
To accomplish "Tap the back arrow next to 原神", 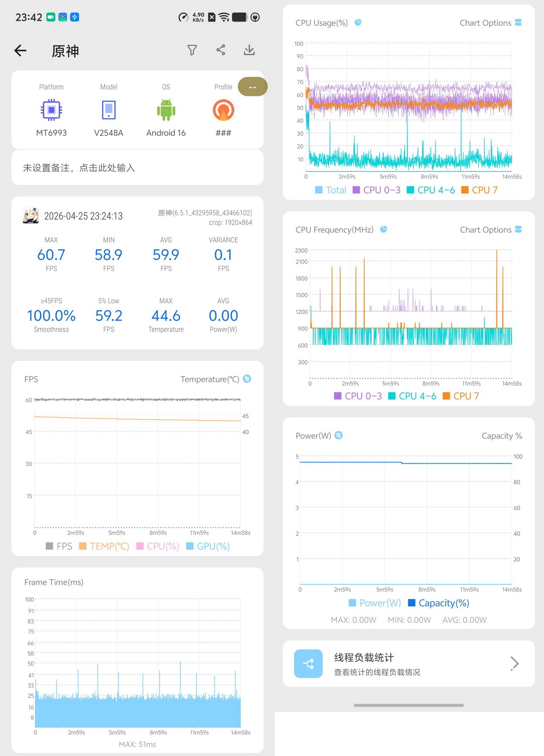I will (x=21, y=51).
